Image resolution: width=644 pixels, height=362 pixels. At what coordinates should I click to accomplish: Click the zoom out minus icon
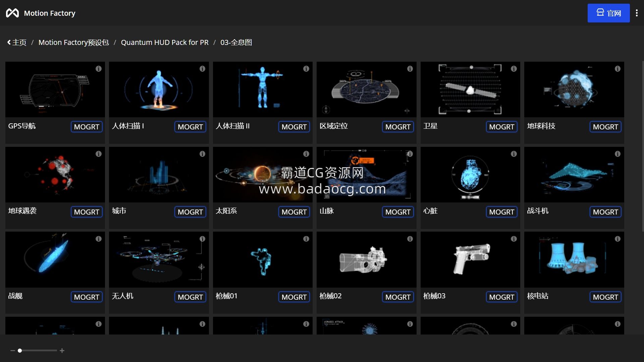pyautogui.click(x=13, y=351)
